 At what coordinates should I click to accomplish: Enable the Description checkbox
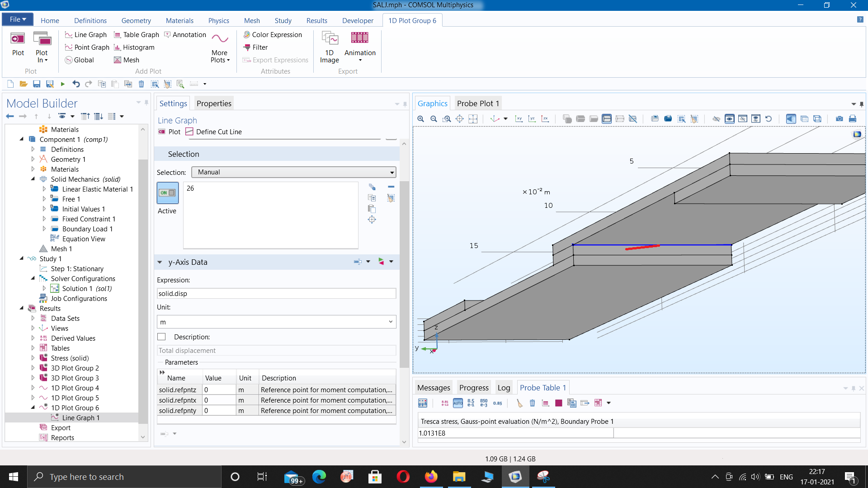tap(161, 337)
